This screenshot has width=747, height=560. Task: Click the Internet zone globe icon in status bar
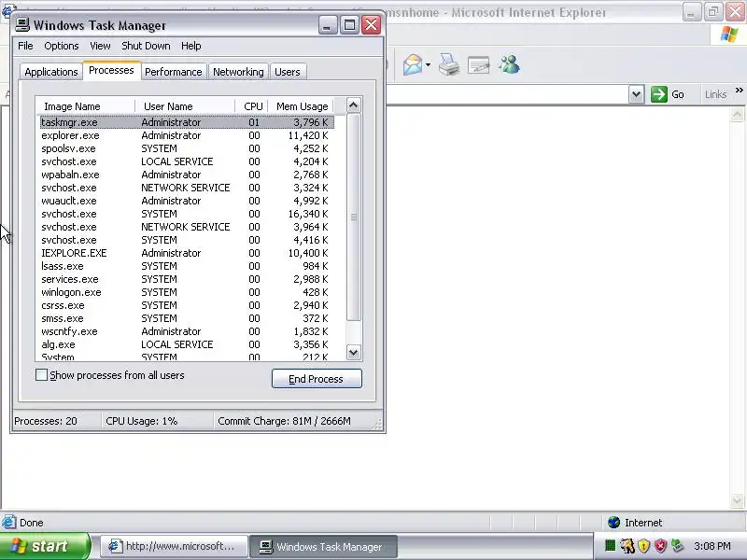[613, 523]
